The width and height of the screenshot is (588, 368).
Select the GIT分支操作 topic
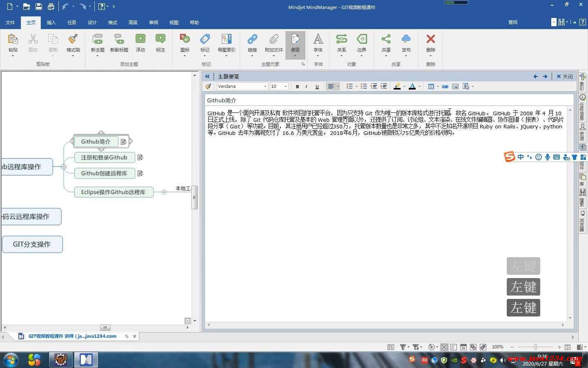pyautogui.click(x=32, y=244)
